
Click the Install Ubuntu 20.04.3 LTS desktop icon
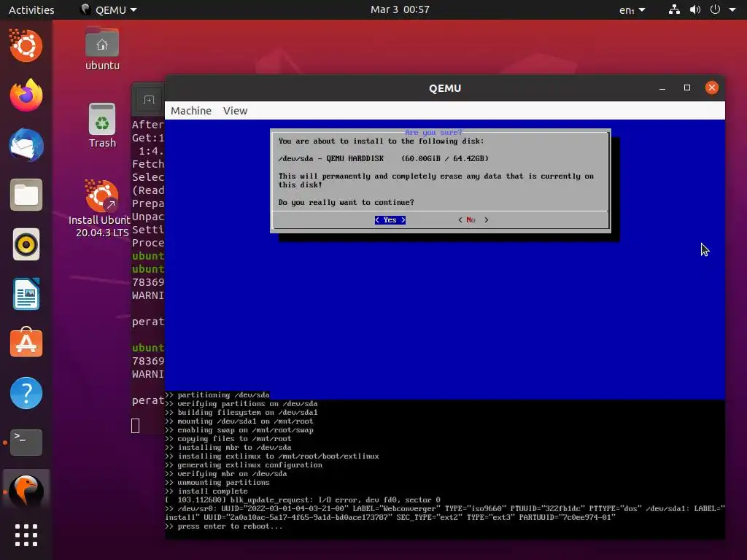pos(99,208)
